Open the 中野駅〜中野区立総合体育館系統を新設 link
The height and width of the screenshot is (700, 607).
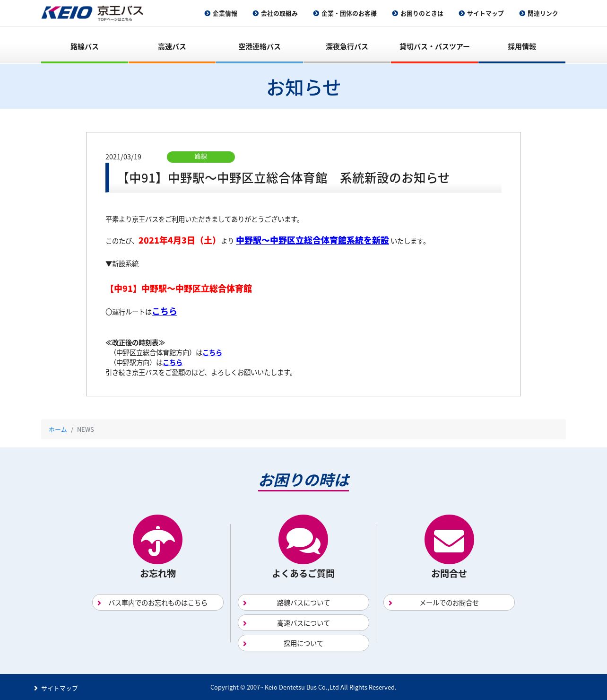point(312,240)
